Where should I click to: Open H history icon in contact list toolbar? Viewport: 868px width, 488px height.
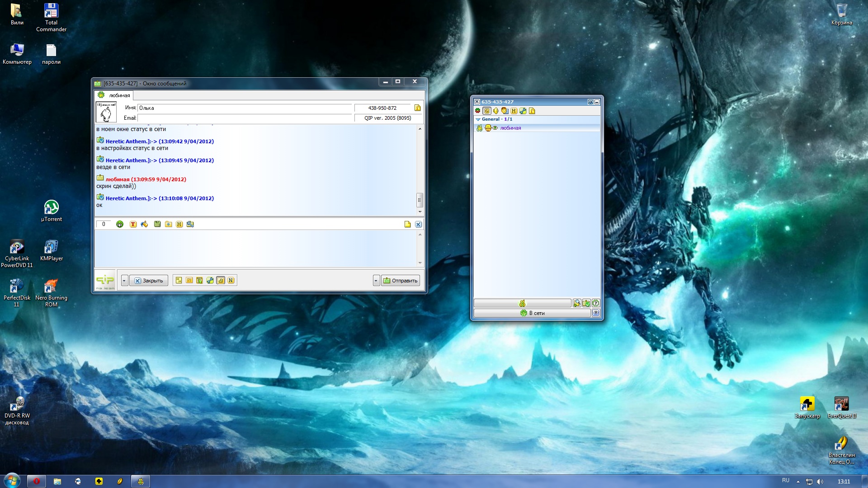pyautogui.click(x=514, y=111)
